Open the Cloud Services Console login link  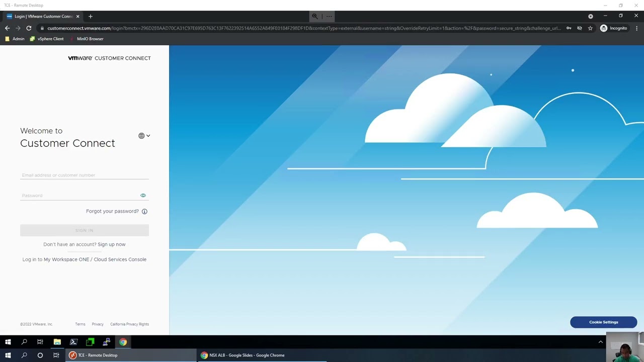[120, 259]
